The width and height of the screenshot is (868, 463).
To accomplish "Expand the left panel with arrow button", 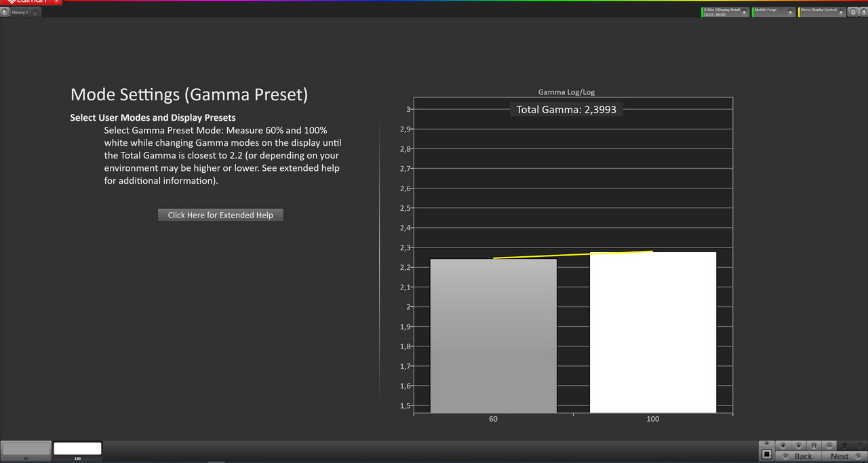I will pyautogui.click(x=5, y=12).
